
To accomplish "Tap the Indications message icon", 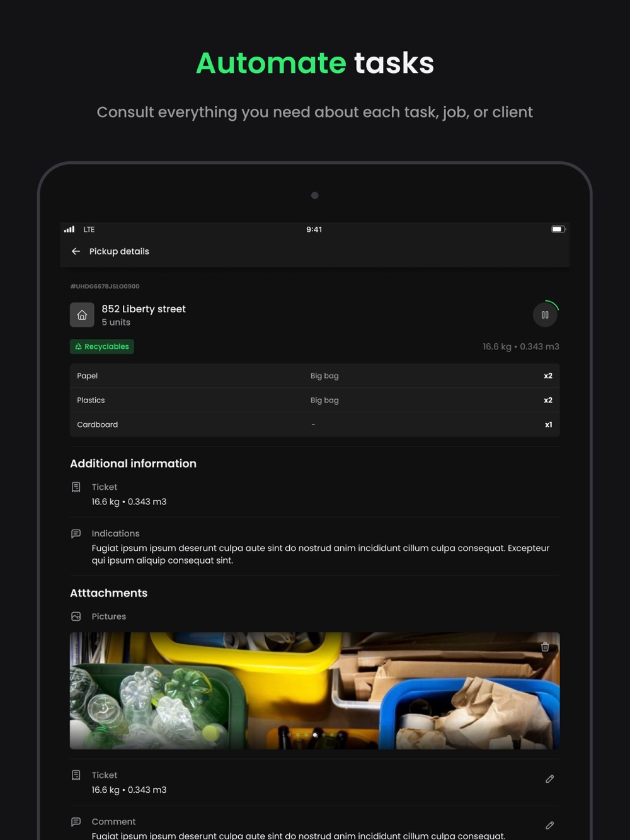I will click(76, 533).
